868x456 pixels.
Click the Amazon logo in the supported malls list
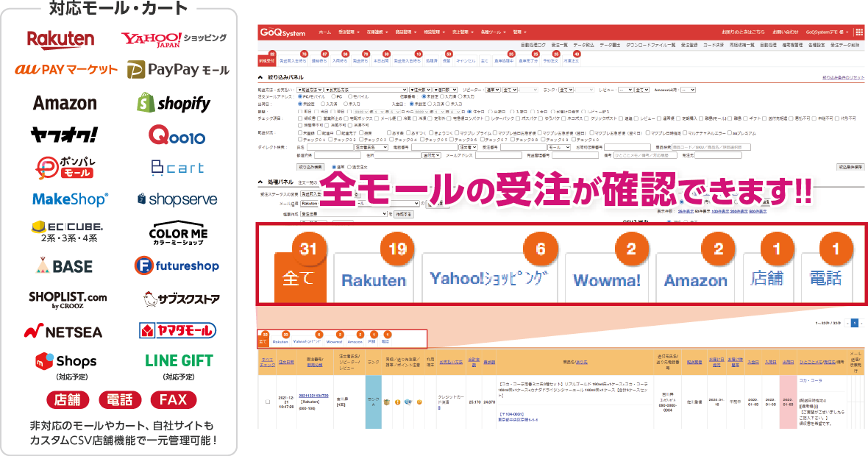click(x=65, y=103)
